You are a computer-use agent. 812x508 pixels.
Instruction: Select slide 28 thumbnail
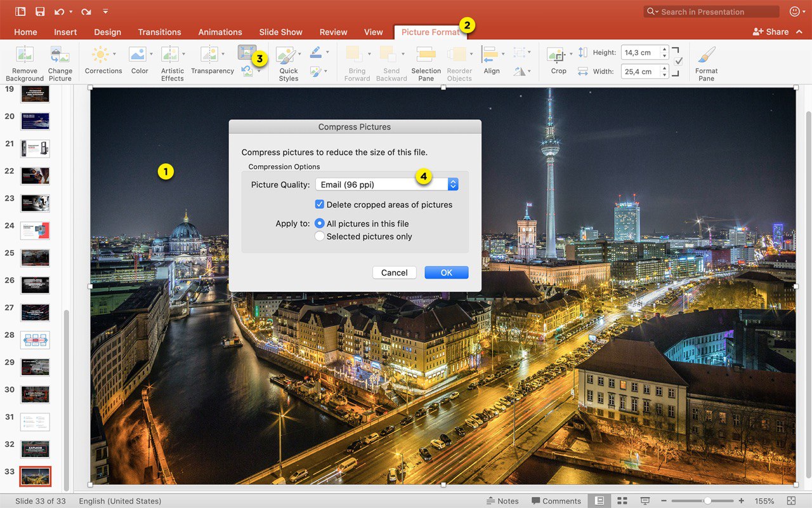coord(35,340)
